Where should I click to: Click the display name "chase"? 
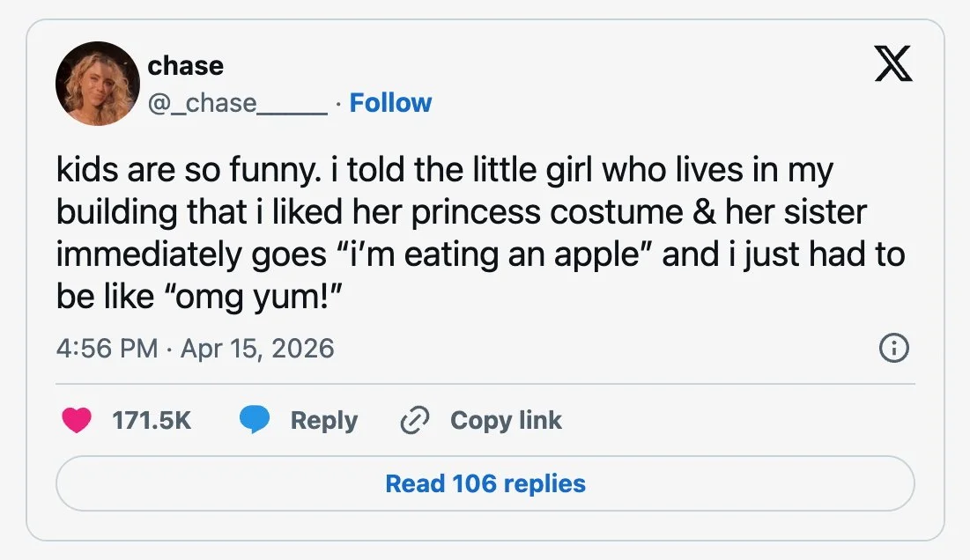pos(185,65)
